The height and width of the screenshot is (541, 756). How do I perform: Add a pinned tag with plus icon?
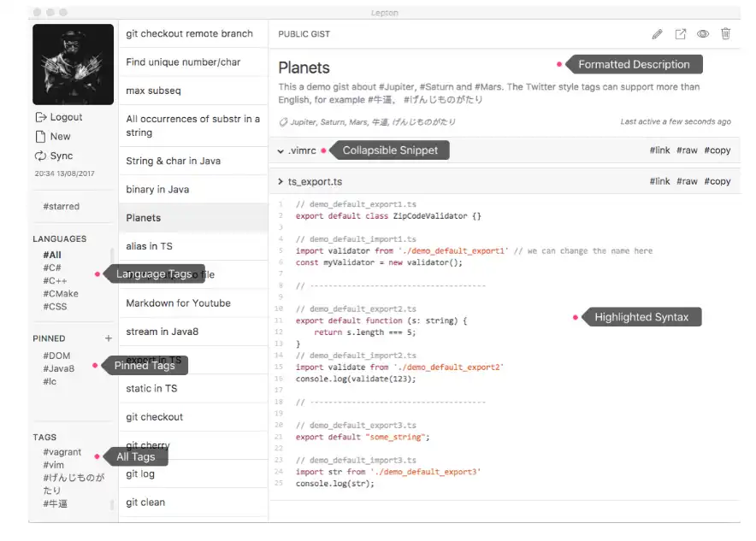[108, 338]
